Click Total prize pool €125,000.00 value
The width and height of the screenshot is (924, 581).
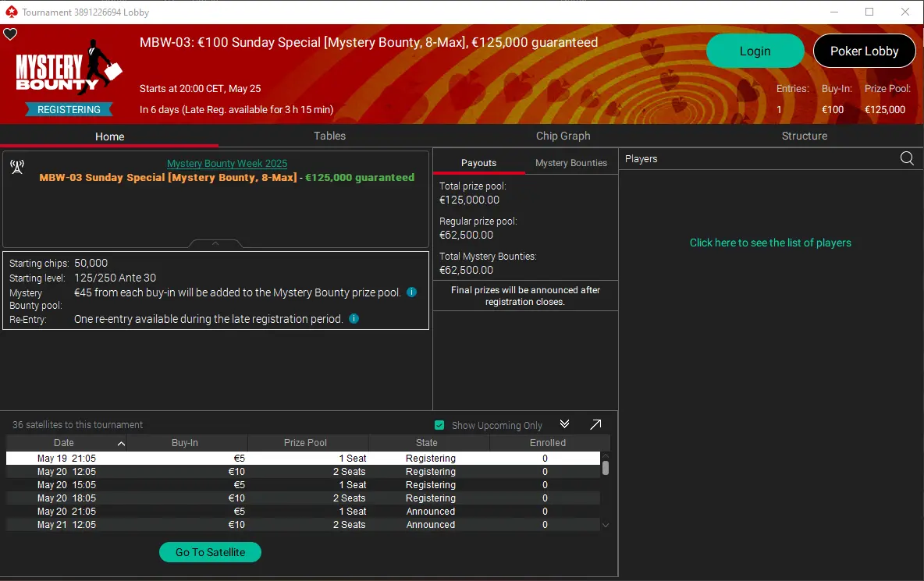point(469,200)
